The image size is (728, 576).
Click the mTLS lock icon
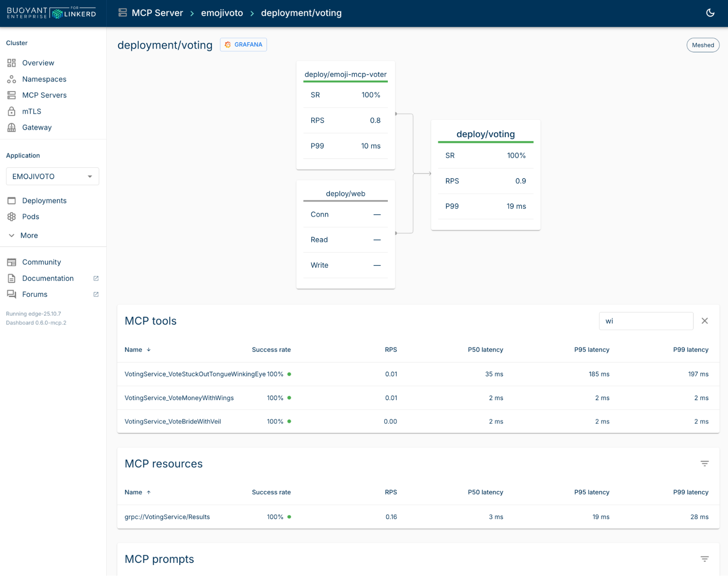(x=12, y=111)
